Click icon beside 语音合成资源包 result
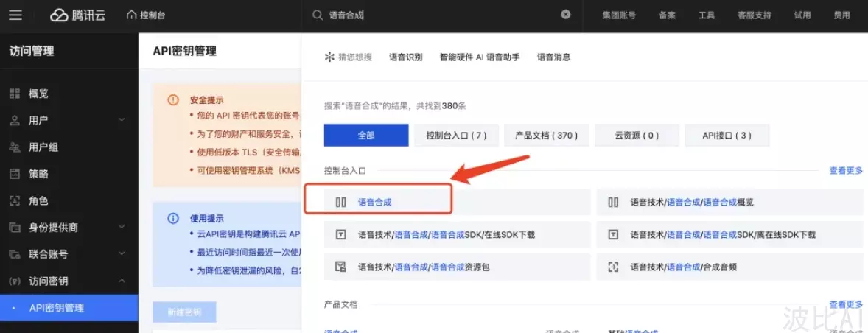Image resolution: width=868 pixels, height=333 pixels. 341,267
